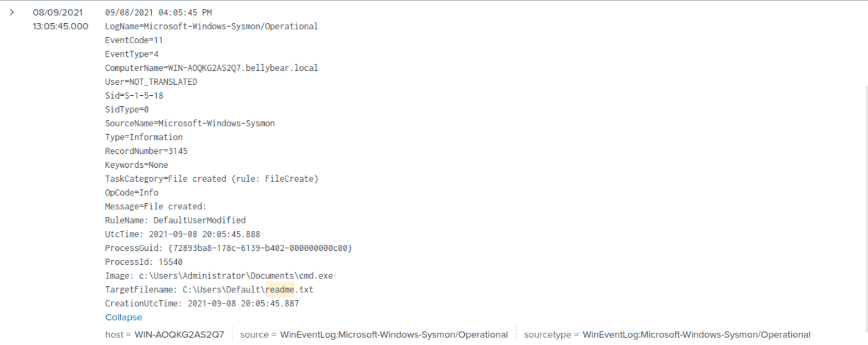Viewport: 868px width, 345px height.
Task: Click the ProcessId 15540 line
Action: click(144, 262)
